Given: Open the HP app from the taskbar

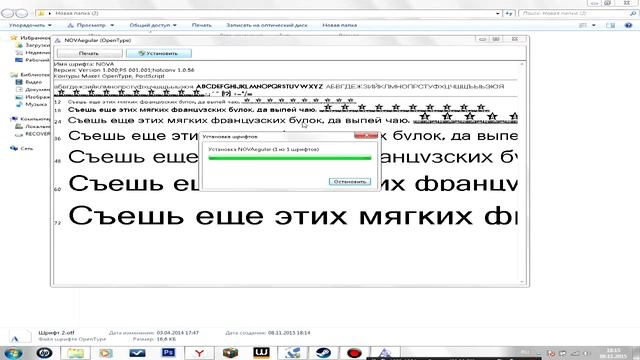Looking at the screenshot, I should click(x=44, y=353).
